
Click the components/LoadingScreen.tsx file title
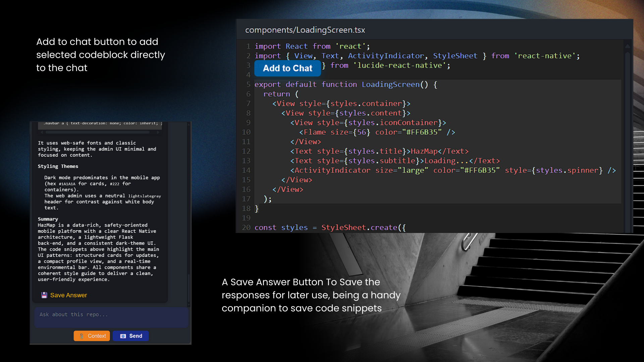click(305, 30)
